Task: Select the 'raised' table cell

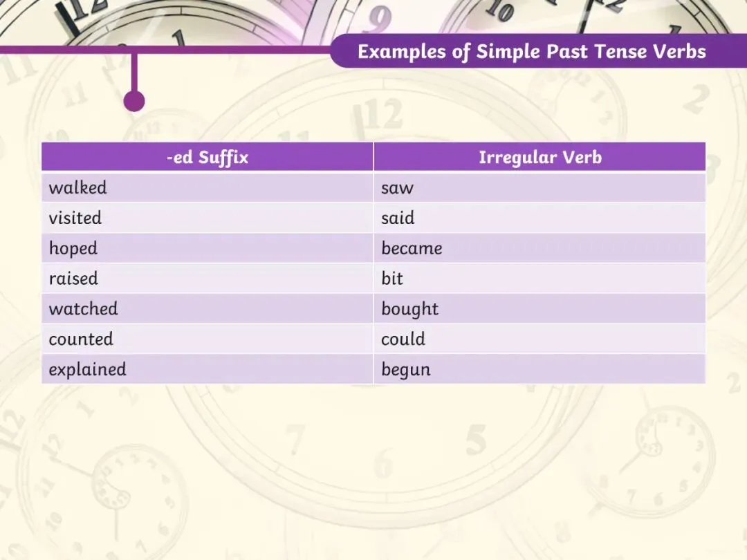Action: pos(207,278)
